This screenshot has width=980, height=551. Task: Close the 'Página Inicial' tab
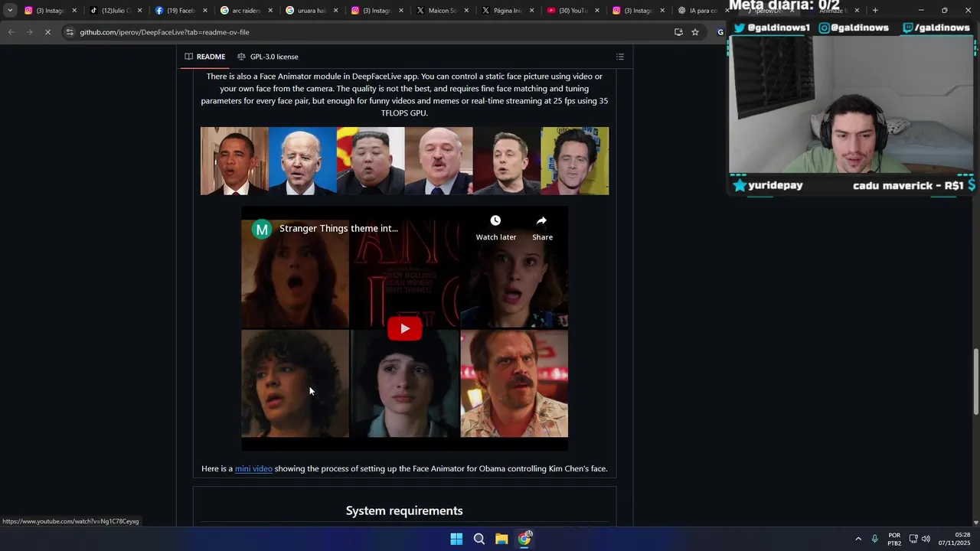[531, 11]
